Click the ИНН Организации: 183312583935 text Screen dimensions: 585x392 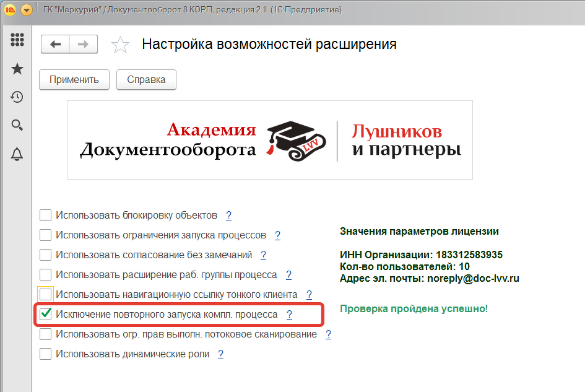tap(421, 255)
